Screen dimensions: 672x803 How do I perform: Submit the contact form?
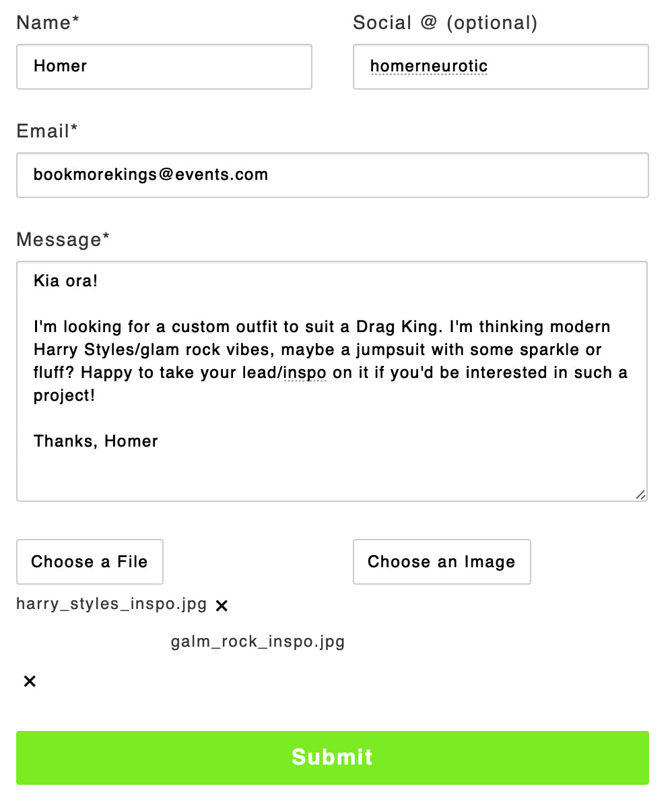333,758
